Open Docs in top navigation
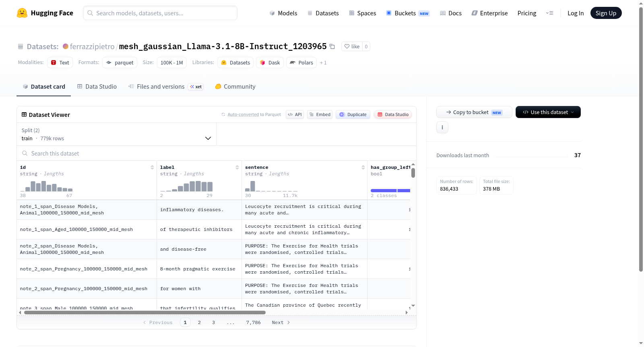 pyautogui.click(x=451, y=13)
